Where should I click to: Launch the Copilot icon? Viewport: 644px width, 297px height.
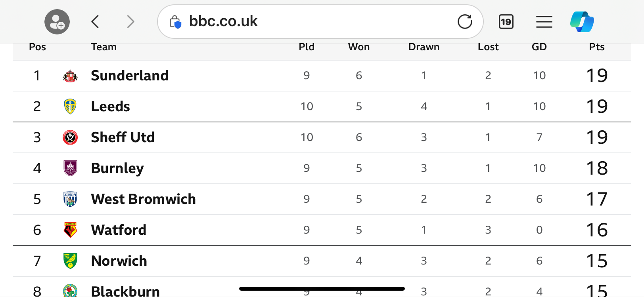[x=582, y=21]
